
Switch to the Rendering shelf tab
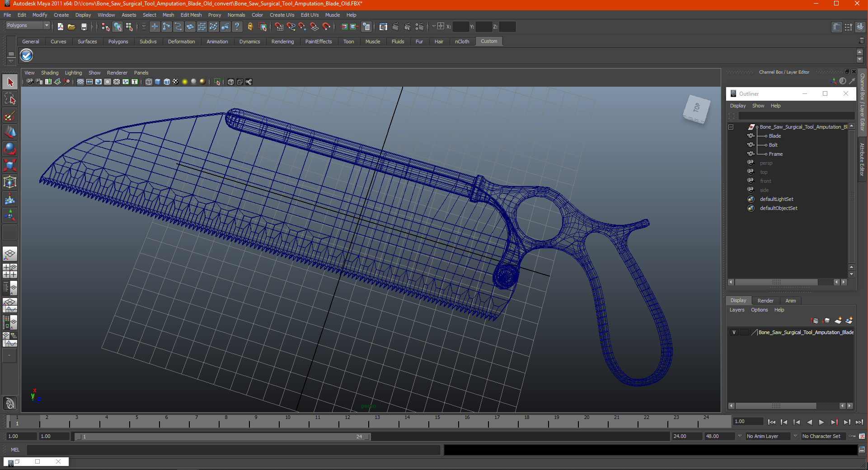coord(282,42)
